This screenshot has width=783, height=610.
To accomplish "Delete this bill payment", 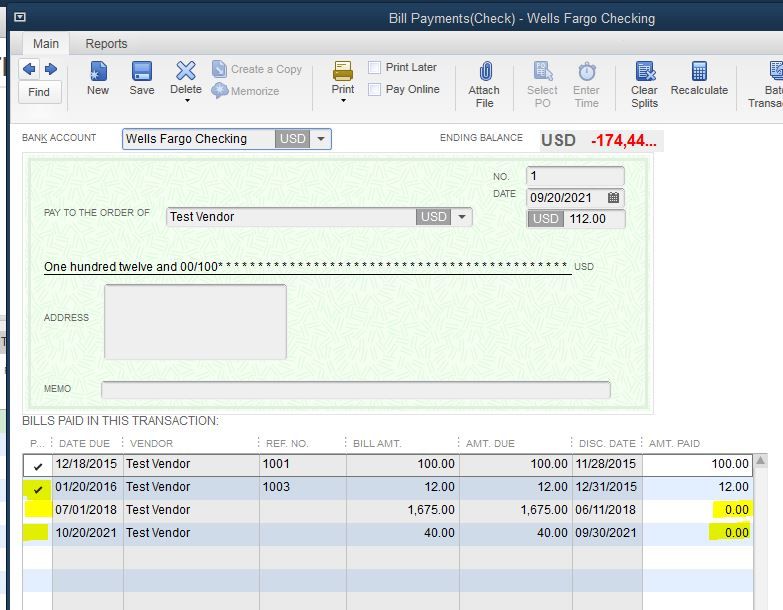I will tap(186, 77).
